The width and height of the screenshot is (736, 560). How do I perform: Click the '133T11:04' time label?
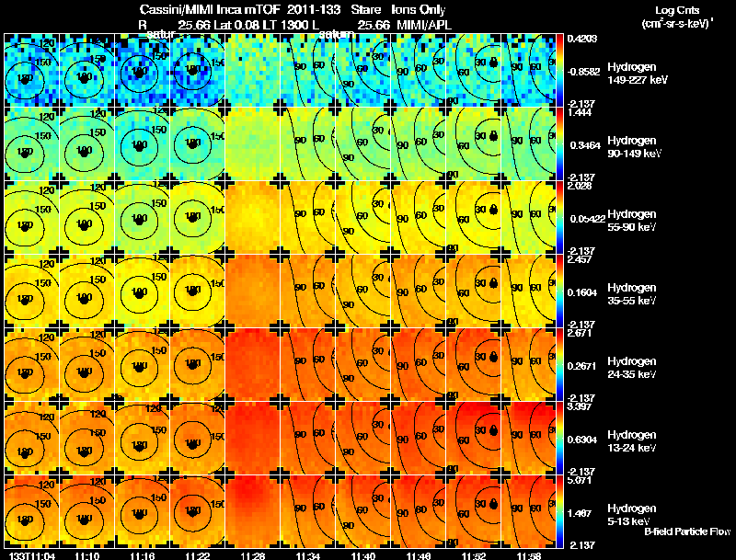pos(31,555)
